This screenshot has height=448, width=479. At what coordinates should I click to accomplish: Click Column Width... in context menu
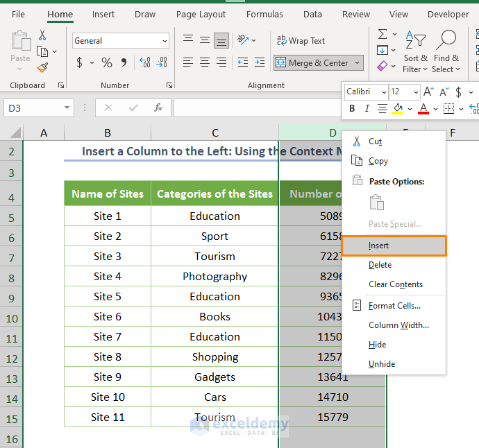coord(398,325)
